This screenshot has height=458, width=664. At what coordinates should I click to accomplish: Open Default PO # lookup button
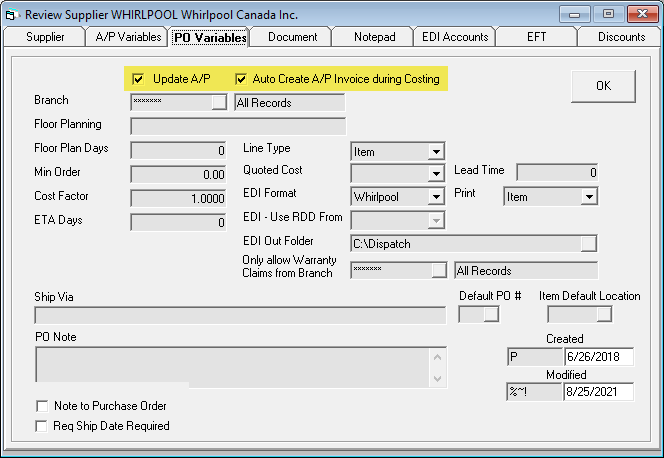(x=491, y=315)
